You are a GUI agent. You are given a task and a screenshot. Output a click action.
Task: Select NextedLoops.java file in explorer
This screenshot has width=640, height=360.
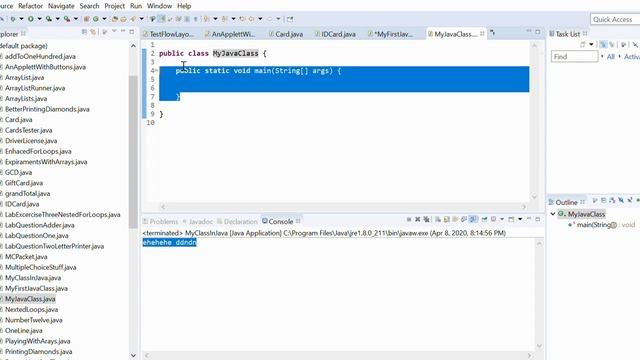[31, 309]
